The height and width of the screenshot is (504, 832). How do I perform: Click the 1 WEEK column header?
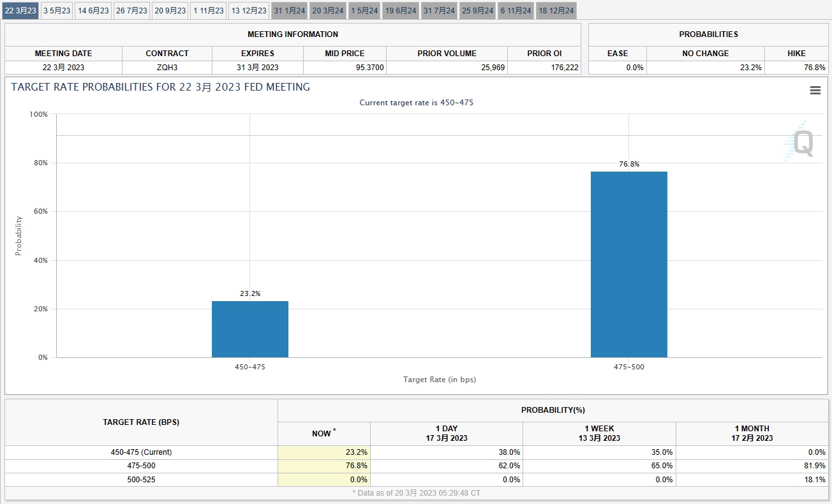point(599,433)
